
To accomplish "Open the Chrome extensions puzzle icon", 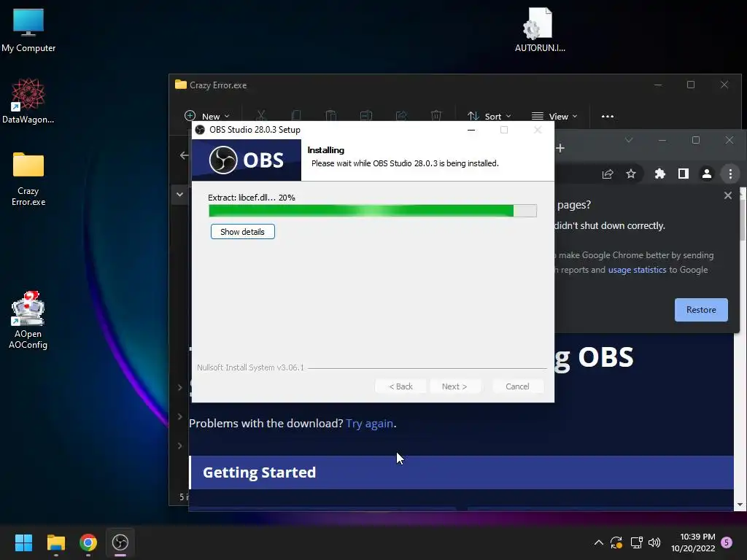I will point(659,174).
